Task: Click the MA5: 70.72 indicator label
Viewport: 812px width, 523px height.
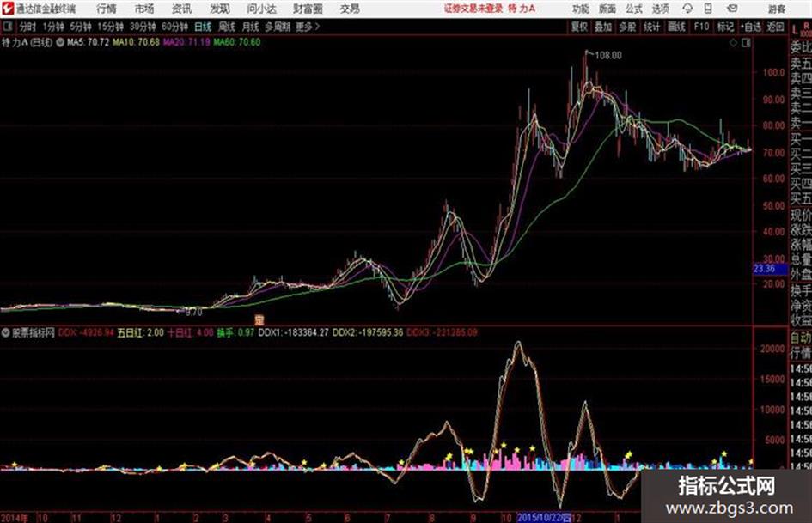Action: click(88, 42)
